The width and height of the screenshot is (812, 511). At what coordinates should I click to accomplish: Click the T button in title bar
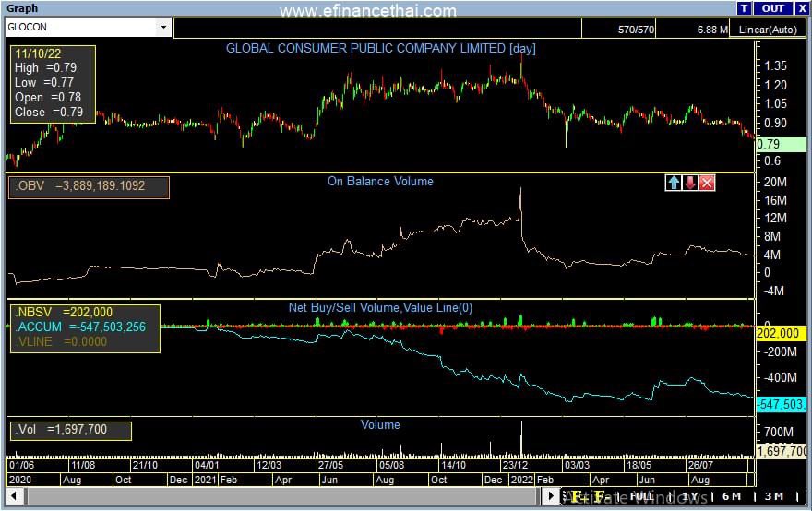744,8
